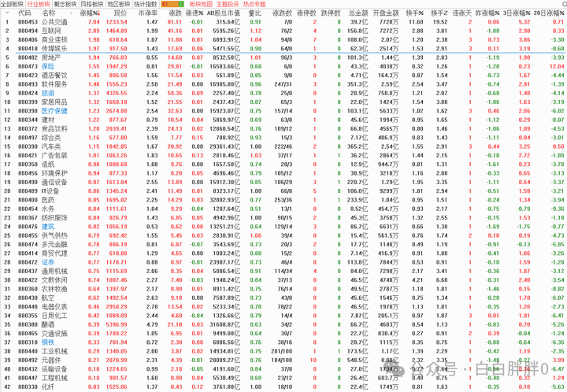Select the 通信设备 sector name
Viewport: 567px width, 392px height.
pos(54,182)
